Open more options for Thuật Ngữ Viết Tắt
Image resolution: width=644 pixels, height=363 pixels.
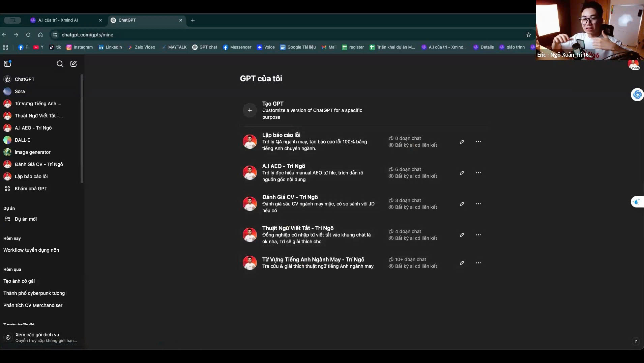point(478,235)
